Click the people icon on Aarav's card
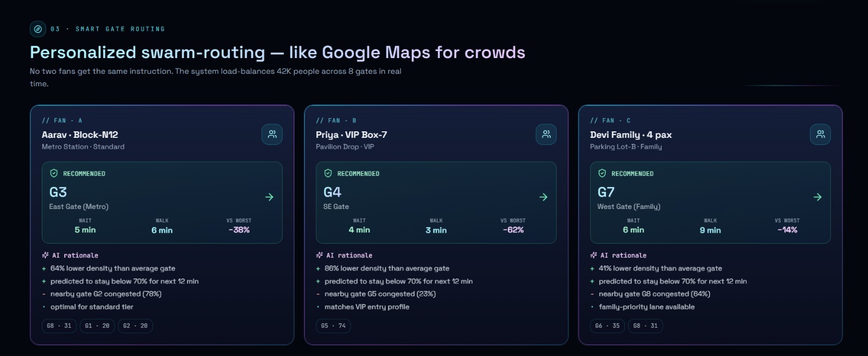The height and width of the screenshot is (356, 868). 272,134
